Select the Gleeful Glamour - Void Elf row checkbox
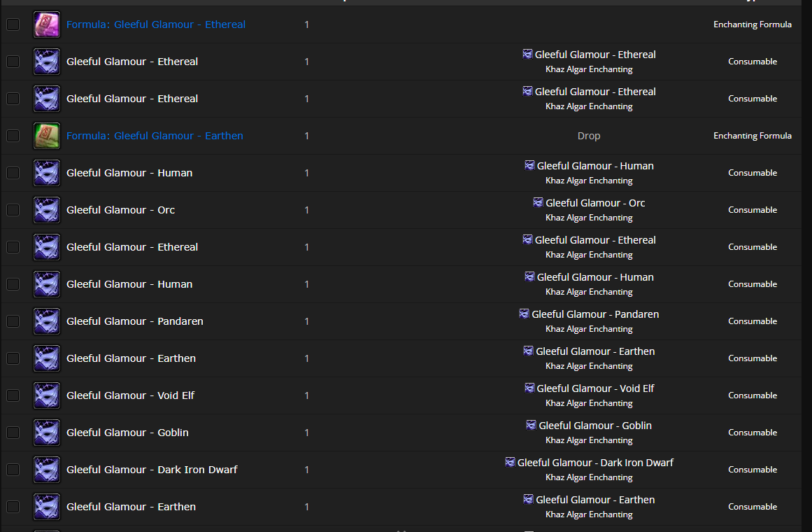 tap(13, 395)
